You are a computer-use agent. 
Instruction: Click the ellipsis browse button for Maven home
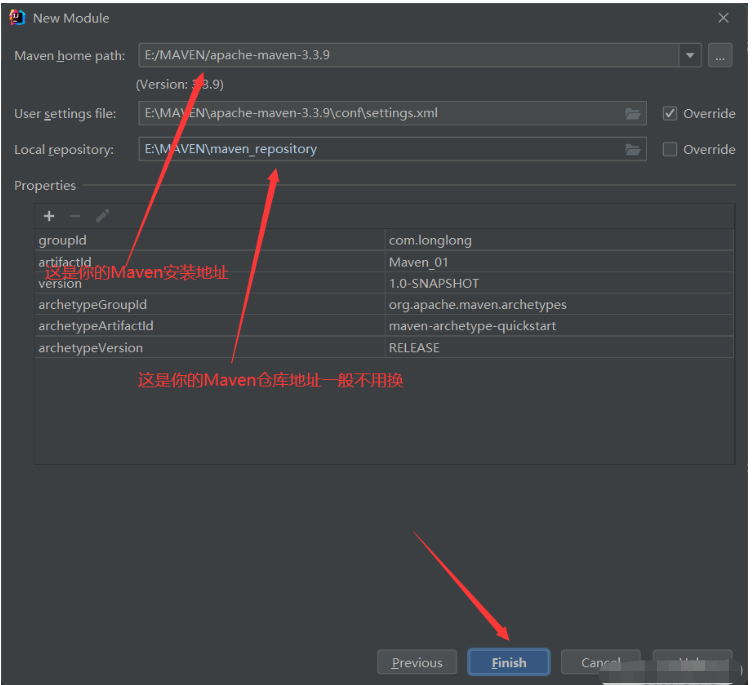click(720, 56)
